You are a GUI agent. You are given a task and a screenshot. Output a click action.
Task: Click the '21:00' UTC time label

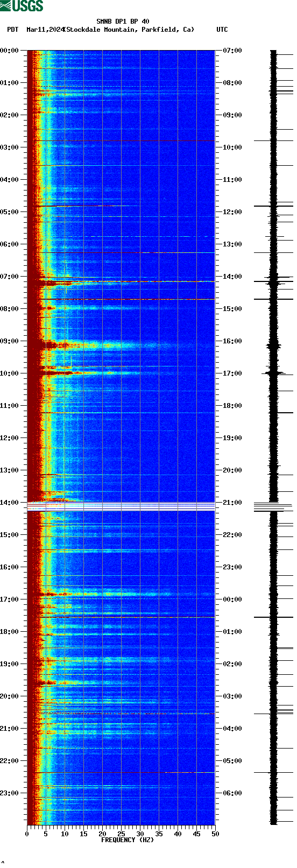pyautogui.click(x=232, y=503)
